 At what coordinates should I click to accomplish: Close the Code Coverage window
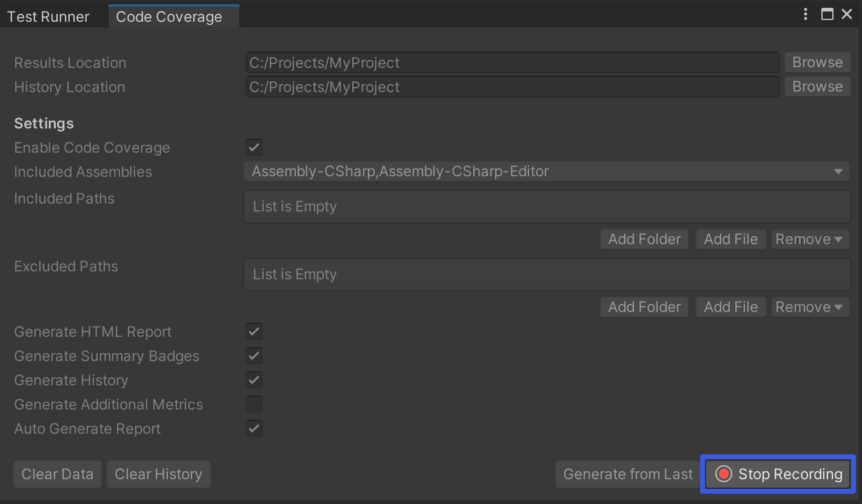coord(847,15)
